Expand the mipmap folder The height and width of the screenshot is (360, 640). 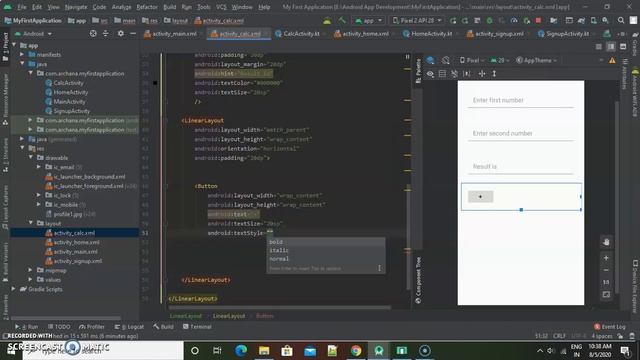(31, 270)
